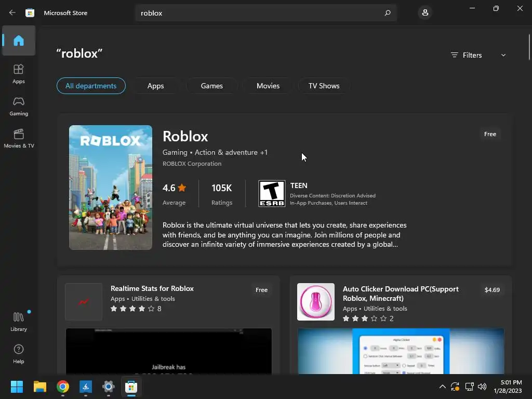Click the Auto Clicker star rating row
Viewport: 532px width, 399px height.
(x=368, y=318)
